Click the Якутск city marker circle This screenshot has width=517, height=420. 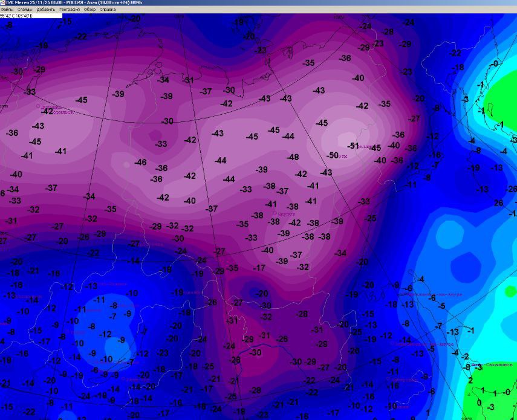pos(275,213)
